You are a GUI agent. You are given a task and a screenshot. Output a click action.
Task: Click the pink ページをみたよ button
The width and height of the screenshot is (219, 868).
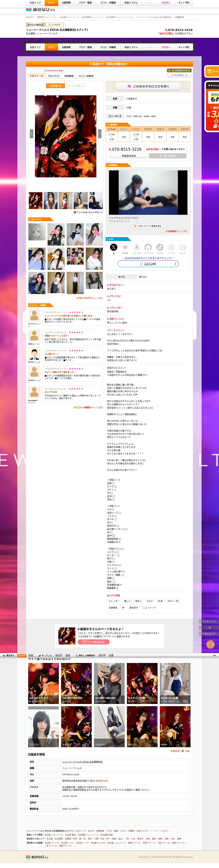pos(93,642)
